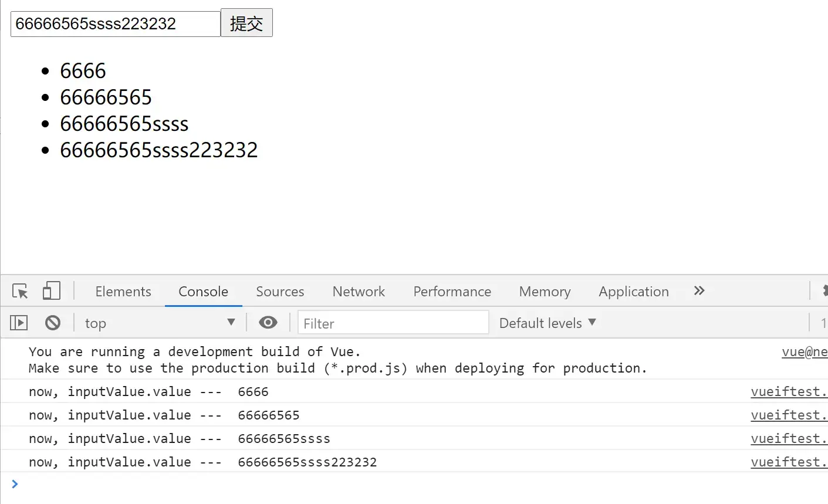Viewport: 828px width, 504px height.
Task: Click the console prompt caret line
Action: coord(414,484)
